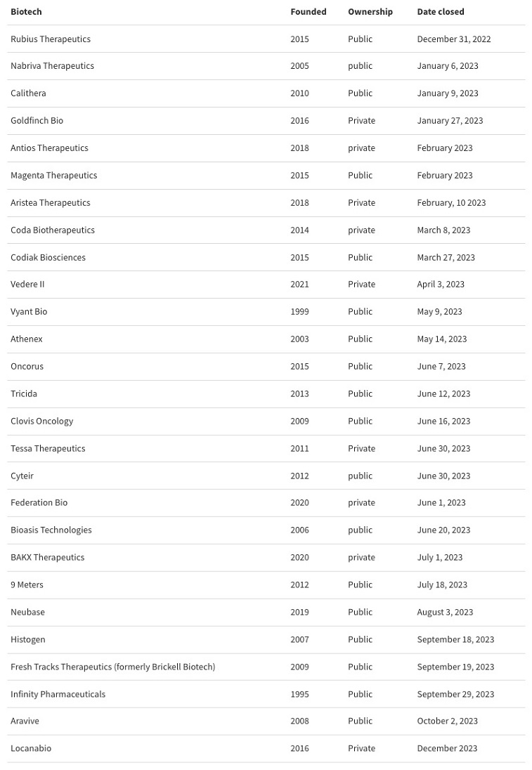Click the Date closed column header

tap(440, 12)
